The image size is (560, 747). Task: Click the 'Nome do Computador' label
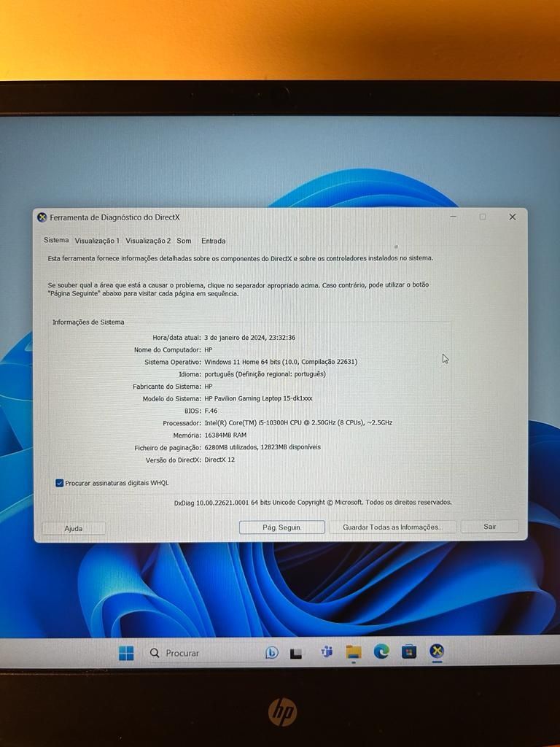pyautogui.click(x=167, y=349)
